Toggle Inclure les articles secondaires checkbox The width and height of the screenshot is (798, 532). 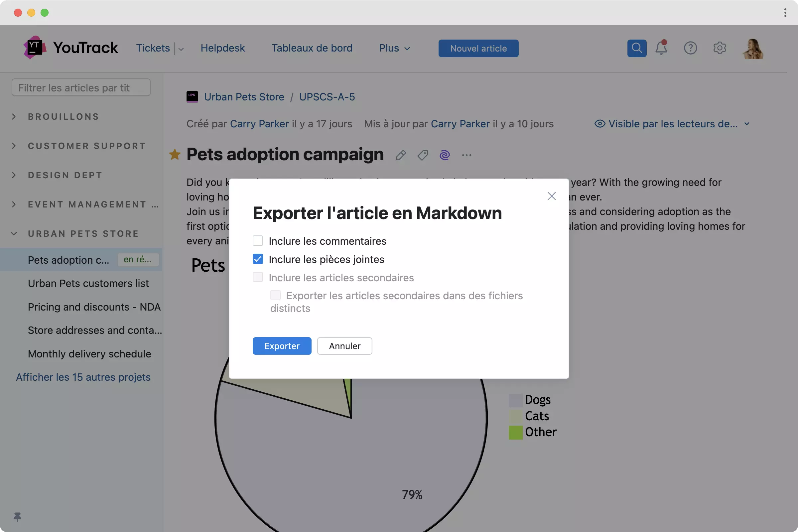[258, 278]
